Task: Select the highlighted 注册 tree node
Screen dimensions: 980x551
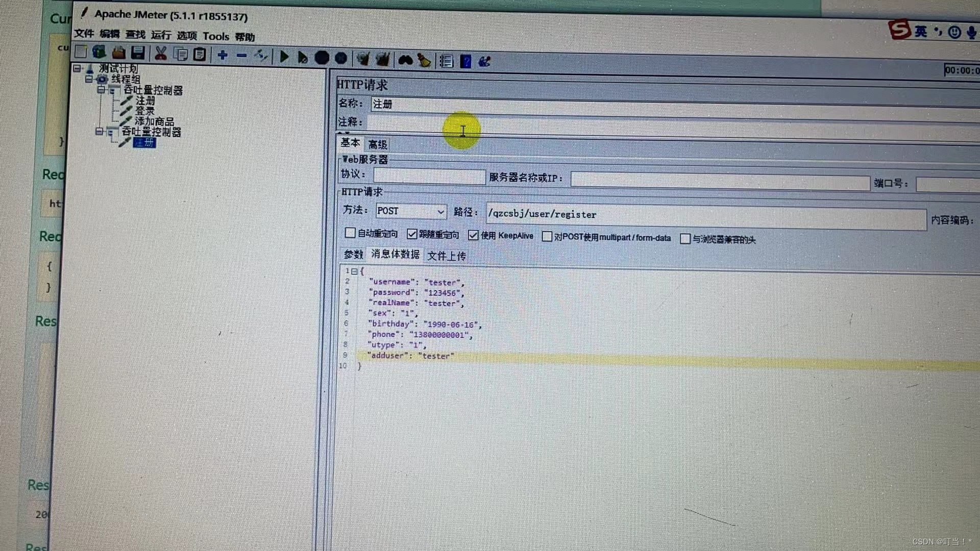Action: pos(144,142)
